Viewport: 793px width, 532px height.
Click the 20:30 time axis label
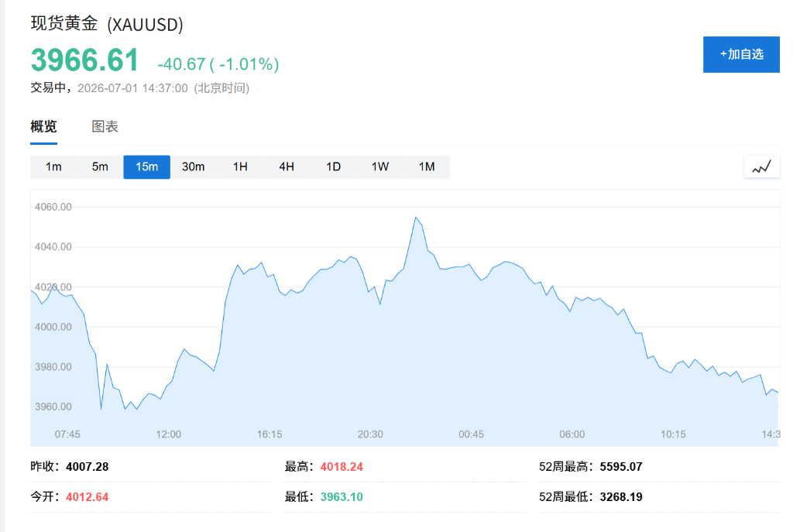pos(370,434)
